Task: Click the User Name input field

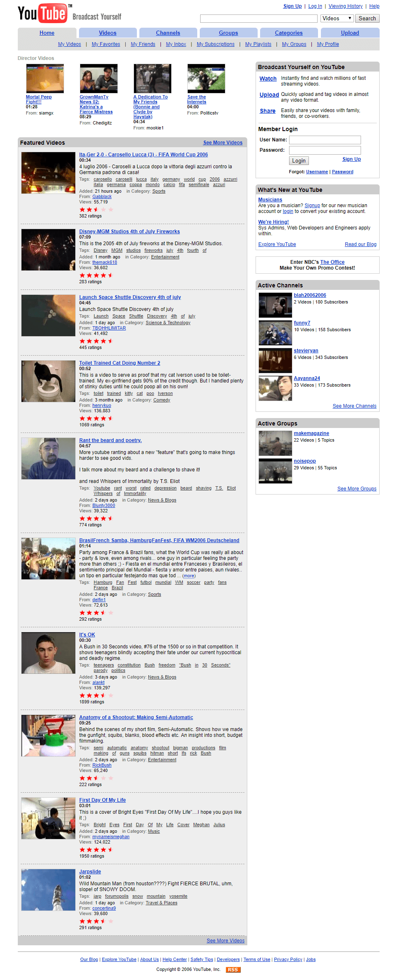Action: (325, 140)
